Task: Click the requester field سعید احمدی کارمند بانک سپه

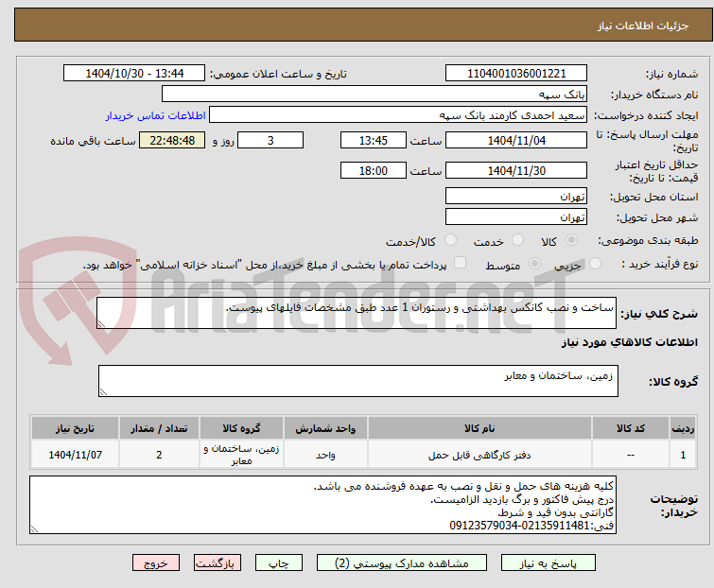Action: click(x=398, y=115)
